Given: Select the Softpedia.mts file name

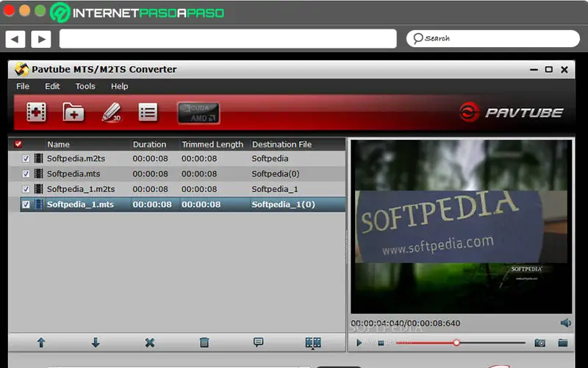Looking at the screenshot, I should 73,174.
